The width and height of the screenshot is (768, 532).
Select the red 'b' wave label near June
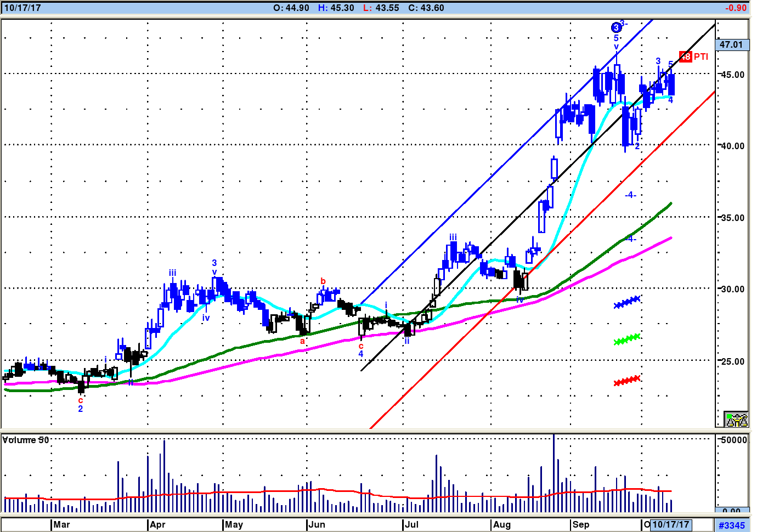323,281
